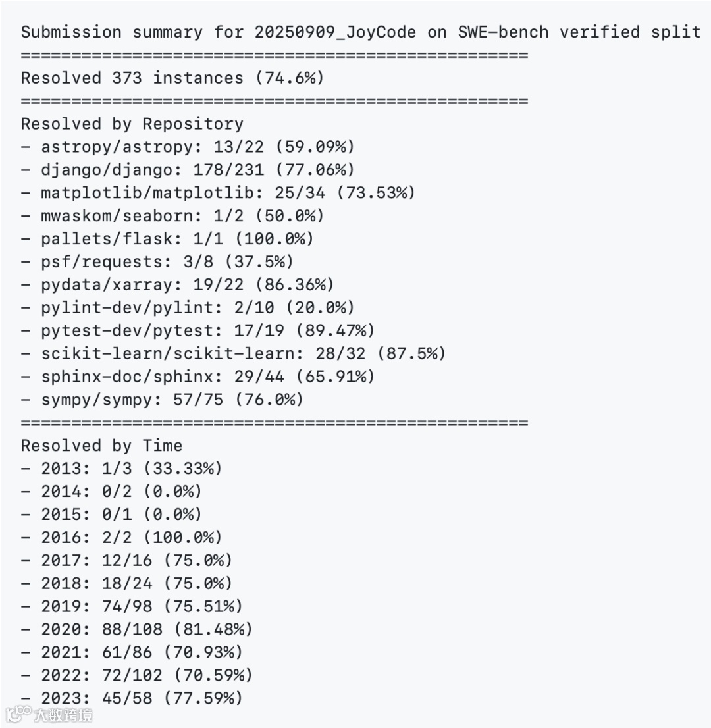
Task: Click the 2020: 88/108 result line
Action: (137, 629)
